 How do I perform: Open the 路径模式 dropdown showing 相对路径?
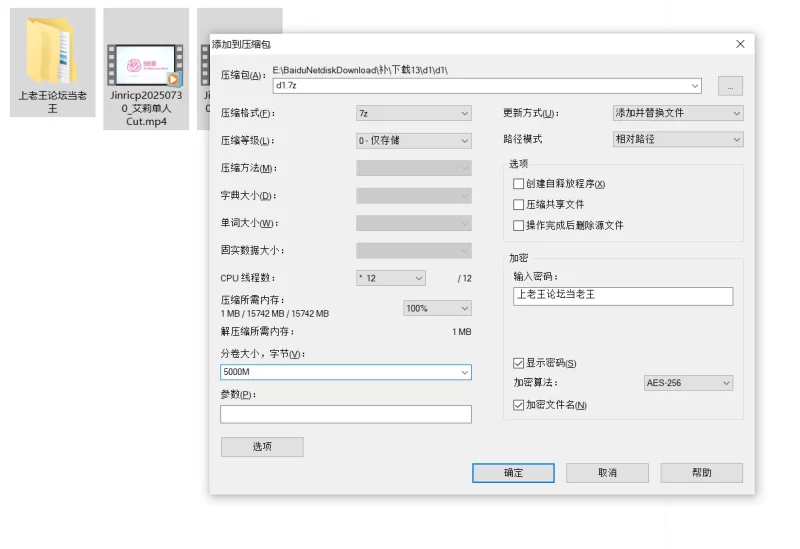pos(678,139)
